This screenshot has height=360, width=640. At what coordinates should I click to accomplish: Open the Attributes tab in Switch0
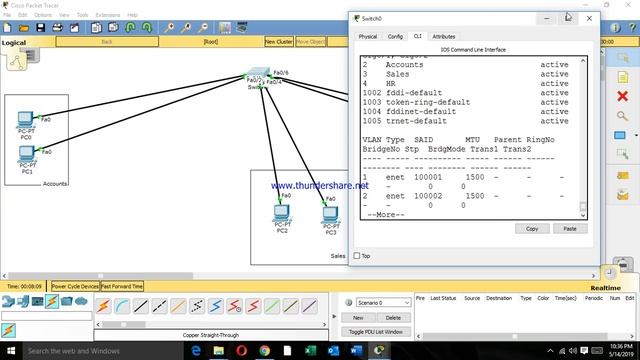[444, 36]
